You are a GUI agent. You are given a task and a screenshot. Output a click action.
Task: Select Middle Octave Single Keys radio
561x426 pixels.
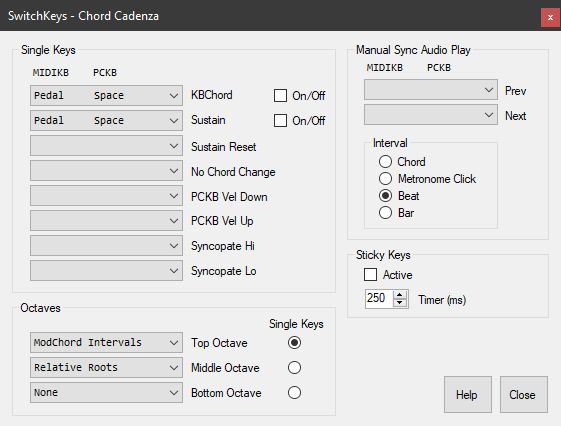tap(294, 368)
